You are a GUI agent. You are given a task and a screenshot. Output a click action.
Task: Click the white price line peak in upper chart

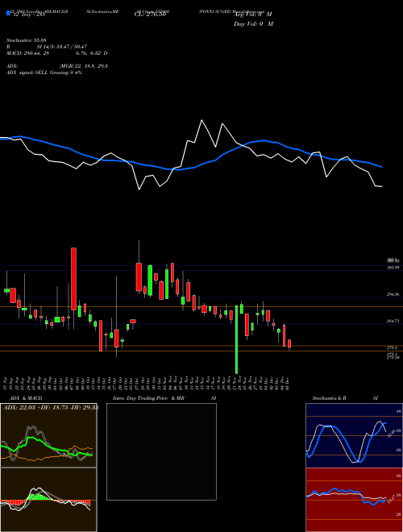[x=201, y=120]
